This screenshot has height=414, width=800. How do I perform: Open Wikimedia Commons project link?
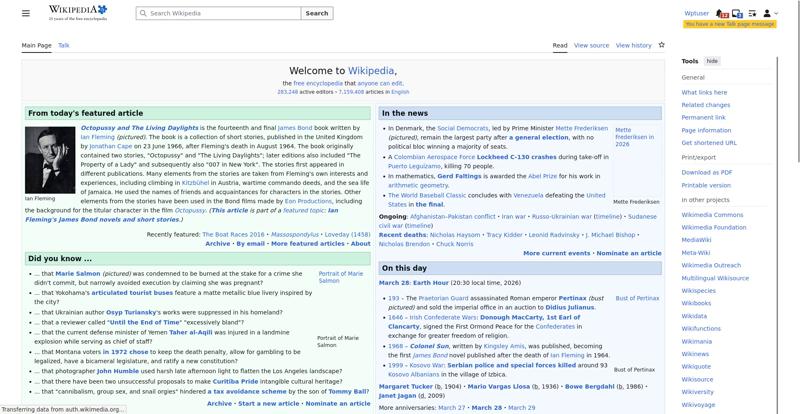pyautogui.click(x=712, y=214)
